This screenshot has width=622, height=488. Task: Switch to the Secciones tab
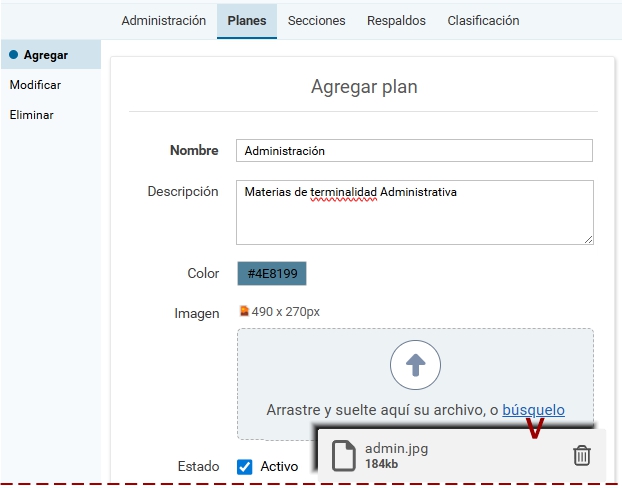316,20
